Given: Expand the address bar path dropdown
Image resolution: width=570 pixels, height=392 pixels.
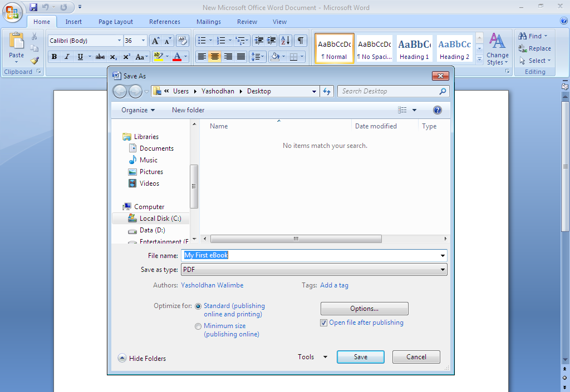Looking at the screenshot, I should tap(314, 91).
